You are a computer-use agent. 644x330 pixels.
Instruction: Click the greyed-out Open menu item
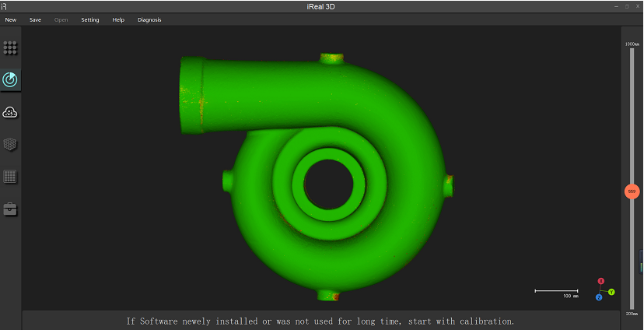pos(61,19)
